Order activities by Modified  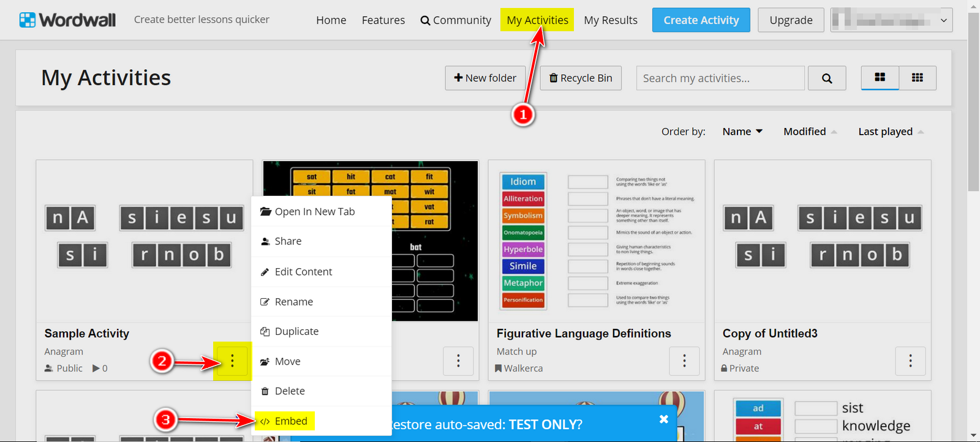point(810,132)
